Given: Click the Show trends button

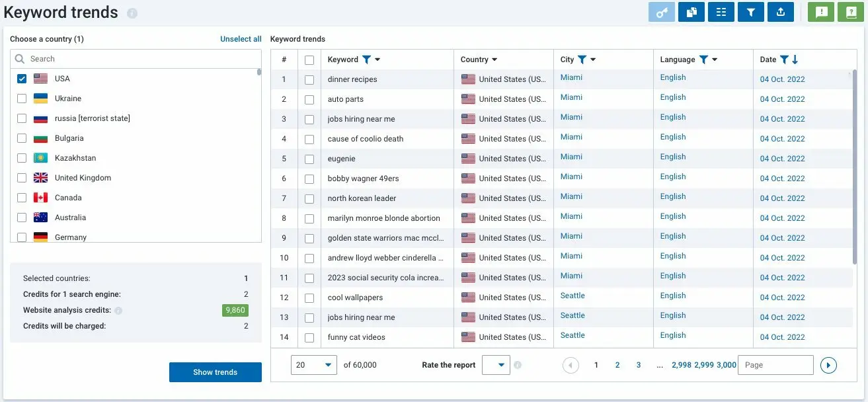Looking at the screenshot, I should (215, 372).
